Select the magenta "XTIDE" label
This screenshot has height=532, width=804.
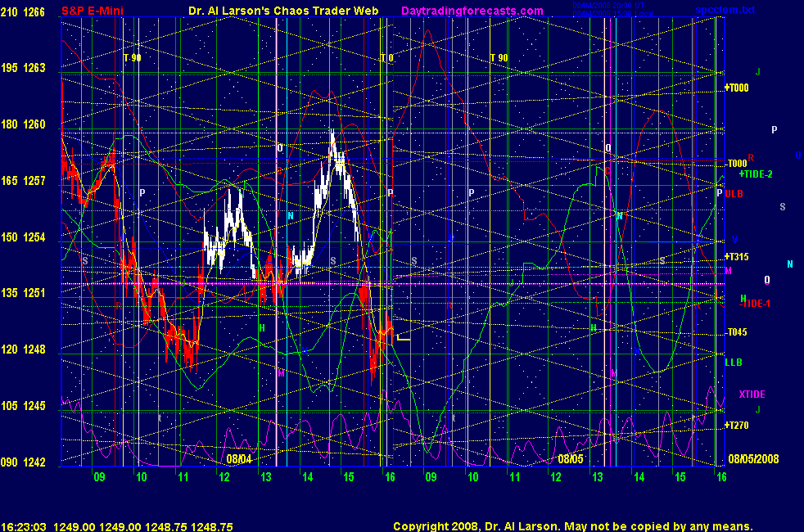[x=752, y=394]
